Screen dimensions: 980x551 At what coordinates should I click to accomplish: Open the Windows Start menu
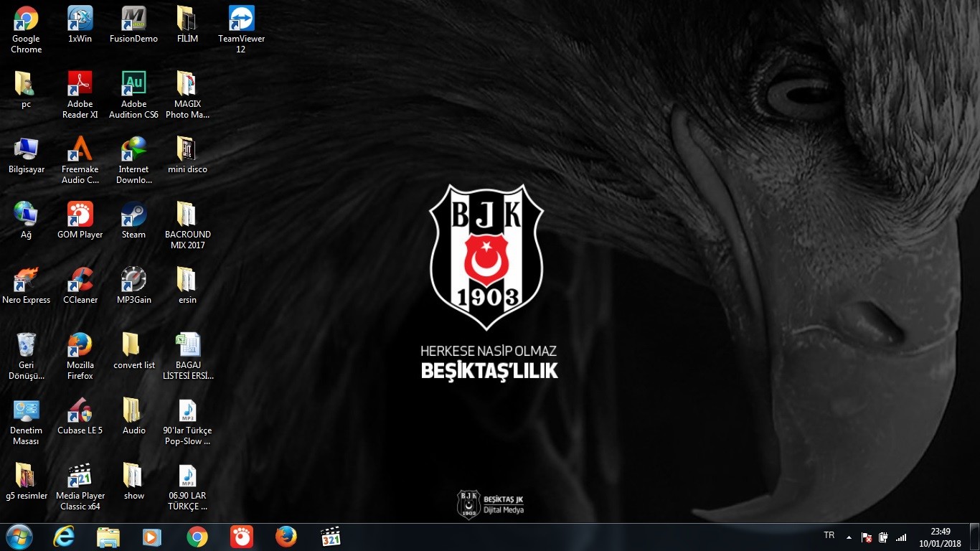coord(19,537)
